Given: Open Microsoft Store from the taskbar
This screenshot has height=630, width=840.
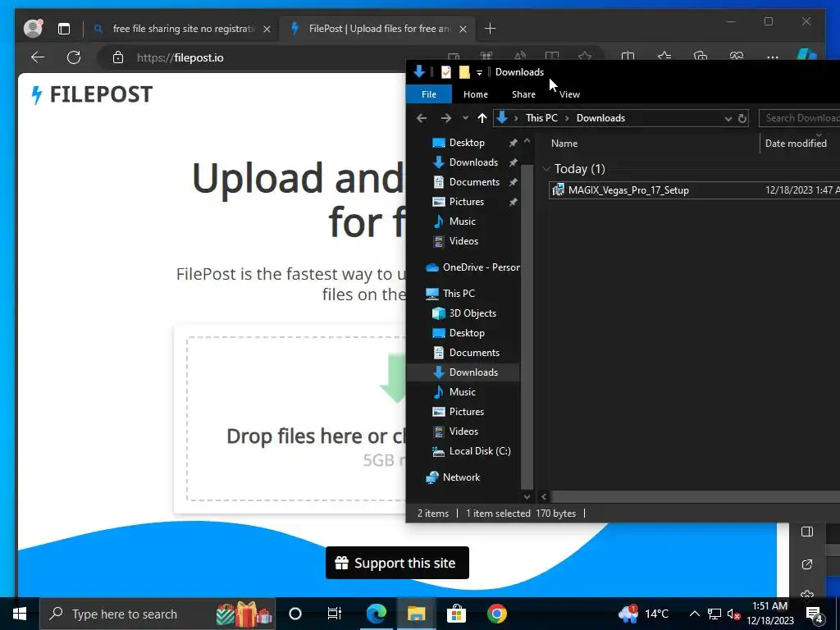Looking at the screenshot, I should click(456, 614).
